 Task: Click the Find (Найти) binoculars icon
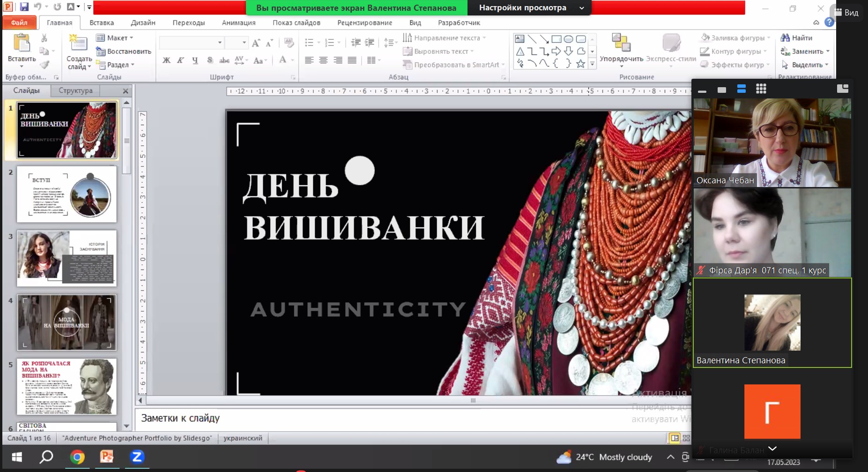785,38
